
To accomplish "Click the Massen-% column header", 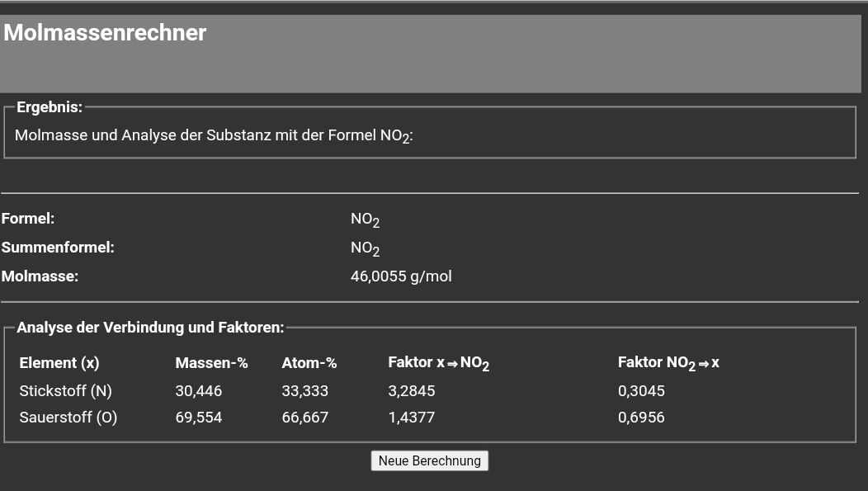I will [211, 362].
